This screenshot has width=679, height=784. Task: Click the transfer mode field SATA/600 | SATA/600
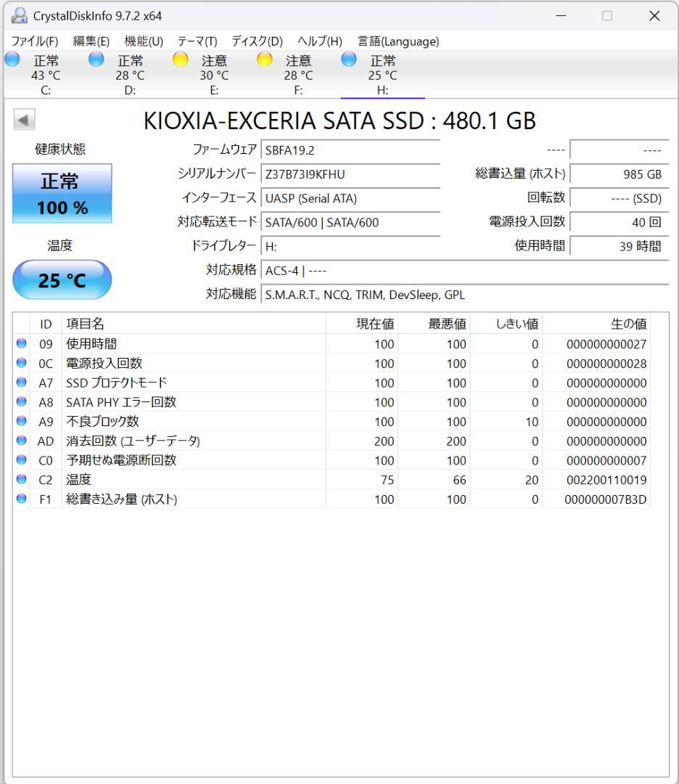350,222
